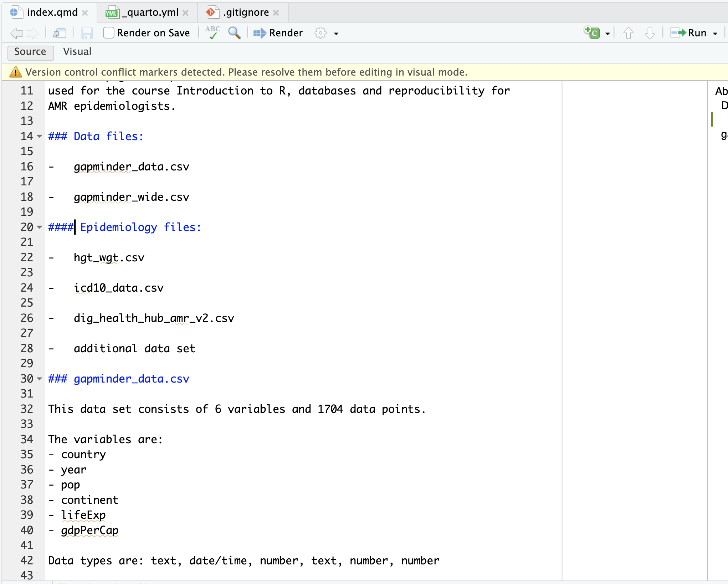
Task: Click line 'This data set consists of 6 variables'
Action: (x=237, y=409)
